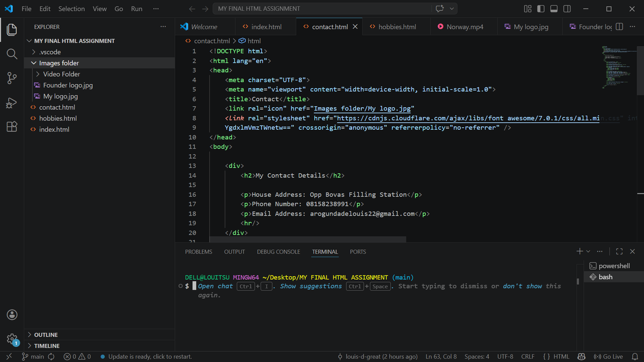Open Founder logo.jpg in explorer
Screen dimensions: 644x362
[68, 85]
